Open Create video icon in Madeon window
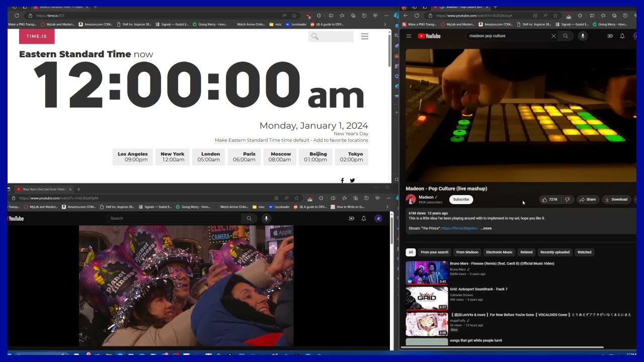The width and height of the screenshot is (644, 362). coord(610,36)
